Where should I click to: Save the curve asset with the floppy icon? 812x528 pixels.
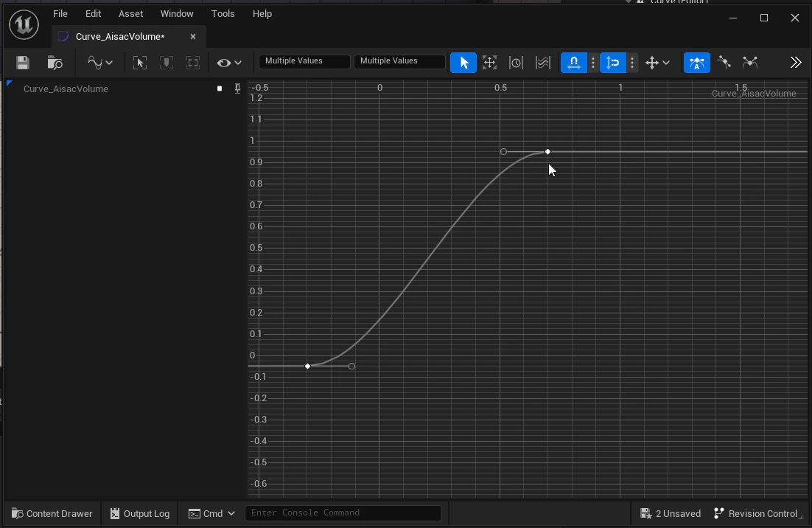coord(23,63)
